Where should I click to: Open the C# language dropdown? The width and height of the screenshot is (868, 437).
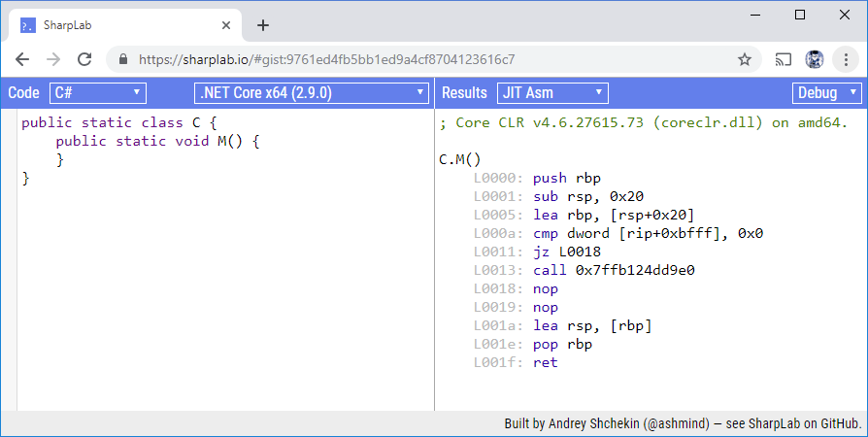(98, 93)
